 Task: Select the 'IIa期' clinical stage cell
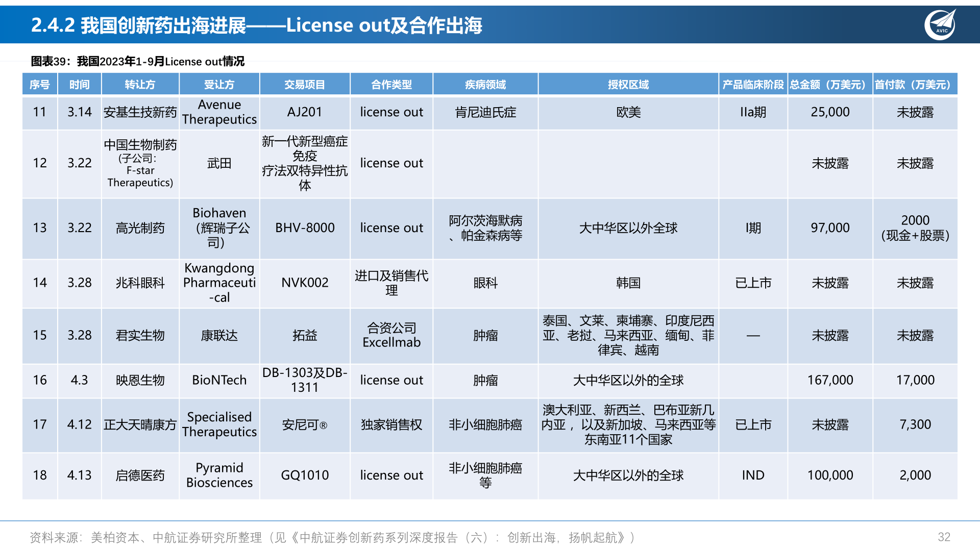click(753, 112)
